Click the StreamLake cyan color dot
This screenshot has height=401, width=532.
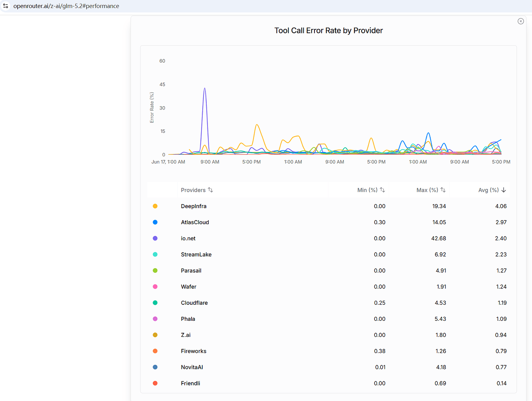[x=155, y=254]
